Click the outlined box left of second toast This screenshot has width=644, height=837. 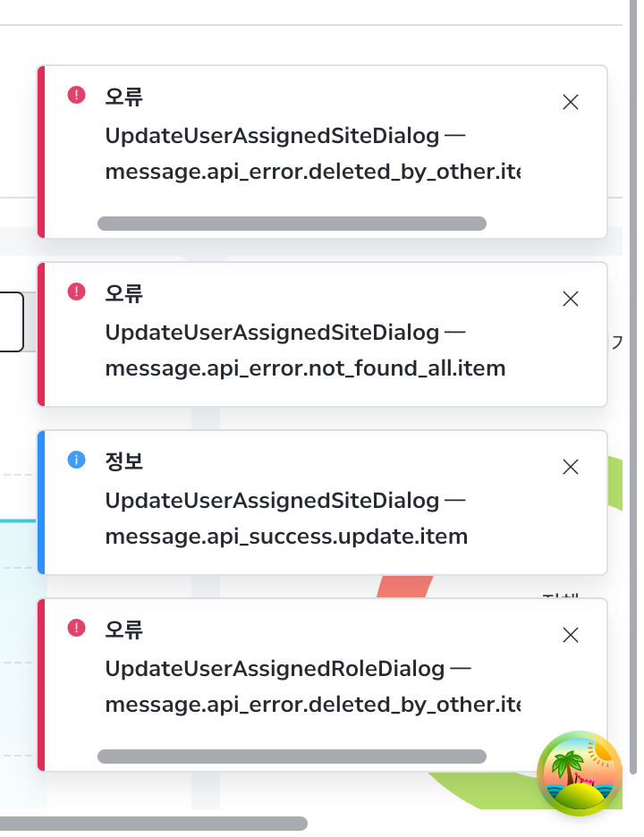click(x=11, y=322)
